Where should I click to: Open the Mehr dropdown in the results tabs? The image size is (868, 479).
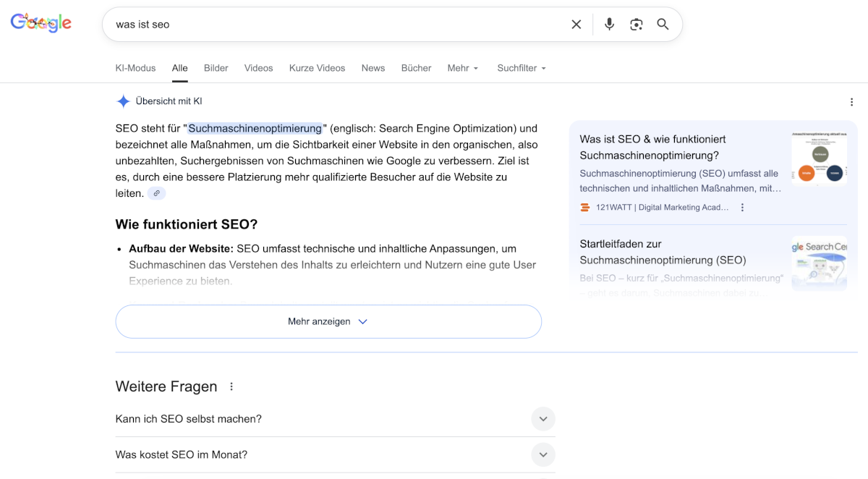coord(462,68)
